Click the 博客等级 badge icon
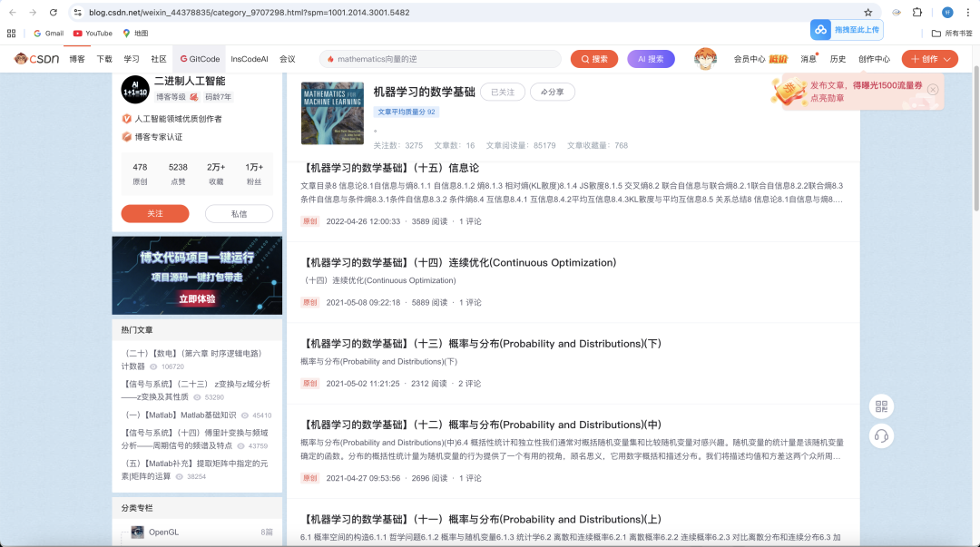The width and height of the screenshot is (980, 547). 194,97
